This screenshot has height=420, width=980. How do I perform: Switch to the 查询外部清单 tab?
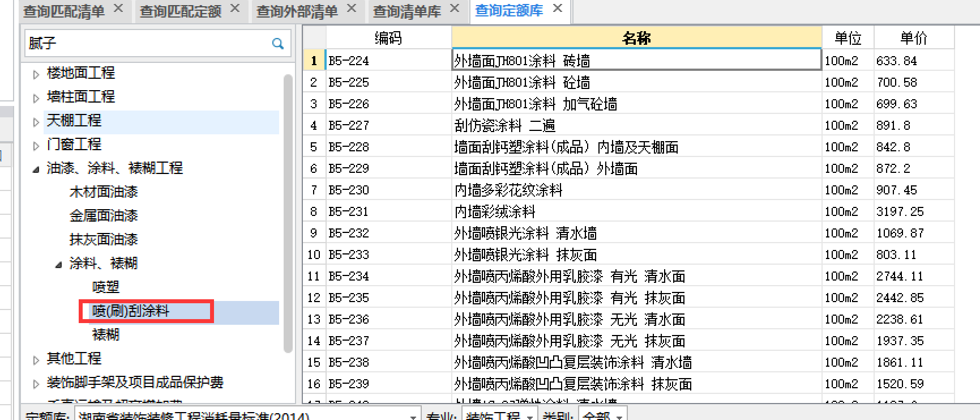[297, 11]
